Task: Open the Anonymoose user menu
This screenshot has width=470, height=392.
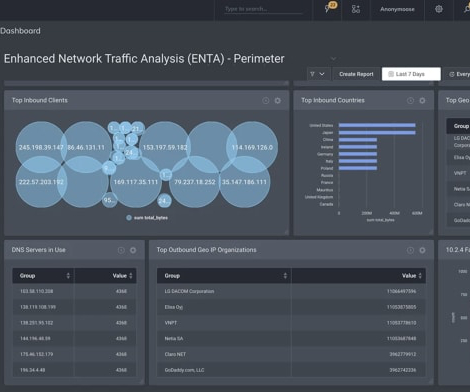Action: click(x=397, y=9)
